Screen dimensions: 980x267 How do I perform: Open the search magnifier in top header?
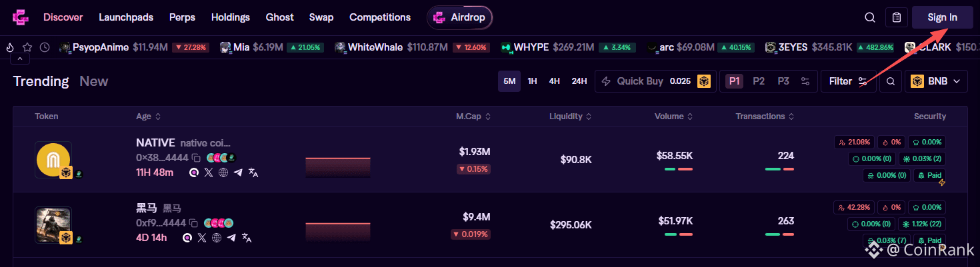(870, 17)
